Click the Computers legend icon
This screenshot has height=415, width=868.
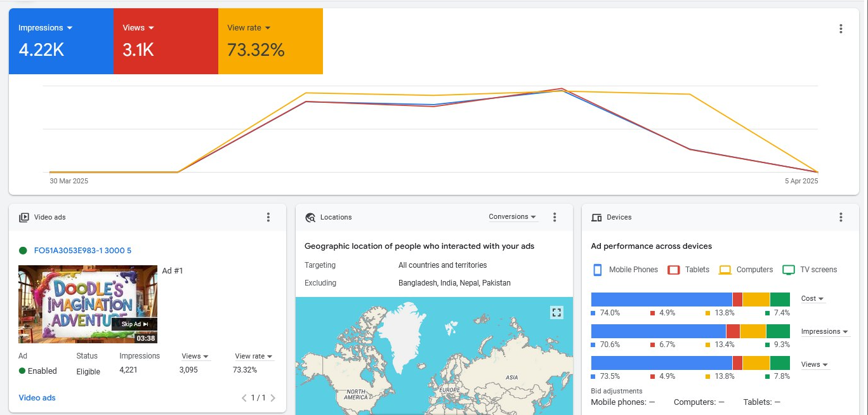coord(725,270)
